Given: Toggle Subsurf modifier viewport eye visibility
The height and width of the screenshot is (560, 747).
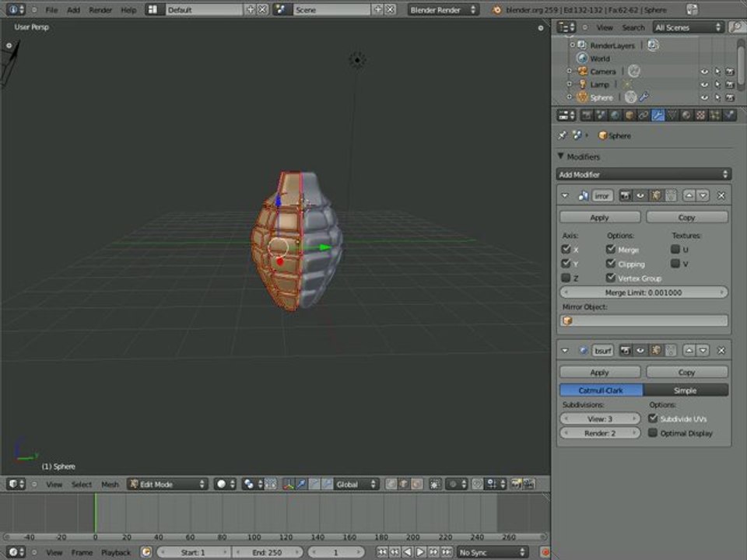Looking at the screenshot, I should (640, 351).
